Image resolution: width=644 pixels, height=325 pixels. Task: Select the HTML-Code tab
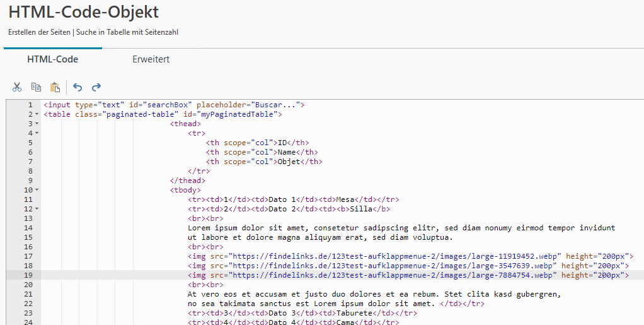pyautogui.click(x=52, y=59)
